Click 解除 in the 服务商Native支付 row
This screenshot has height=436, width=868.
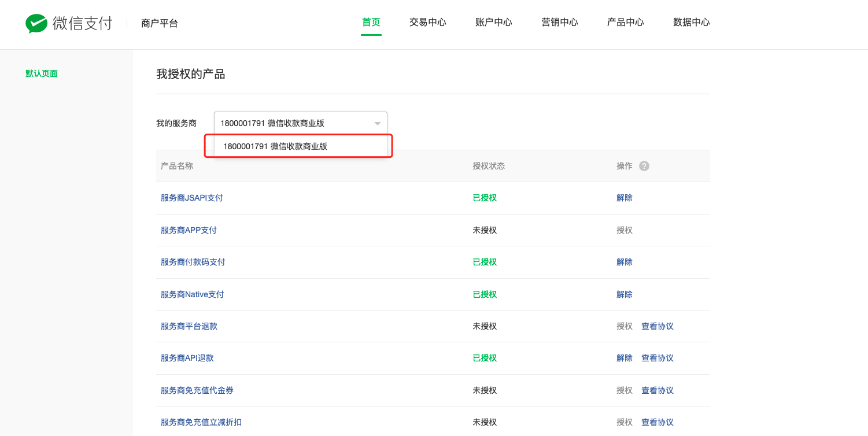625,294
